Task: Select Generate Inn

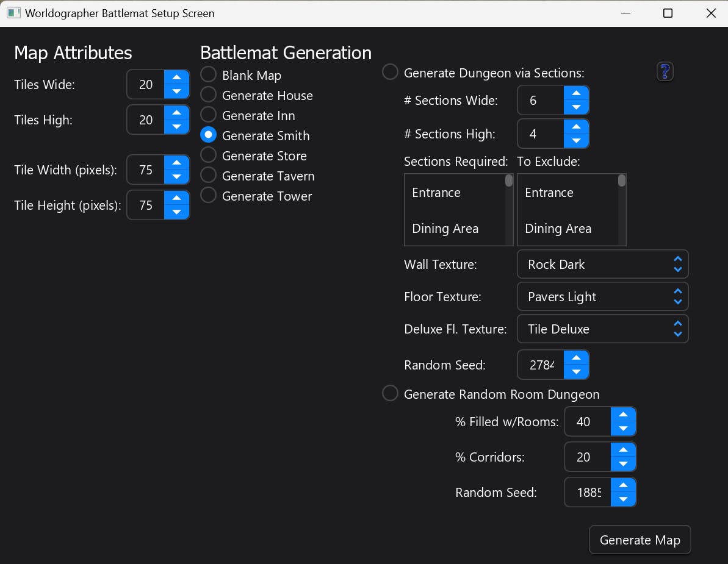Action: tap(208, 115)
